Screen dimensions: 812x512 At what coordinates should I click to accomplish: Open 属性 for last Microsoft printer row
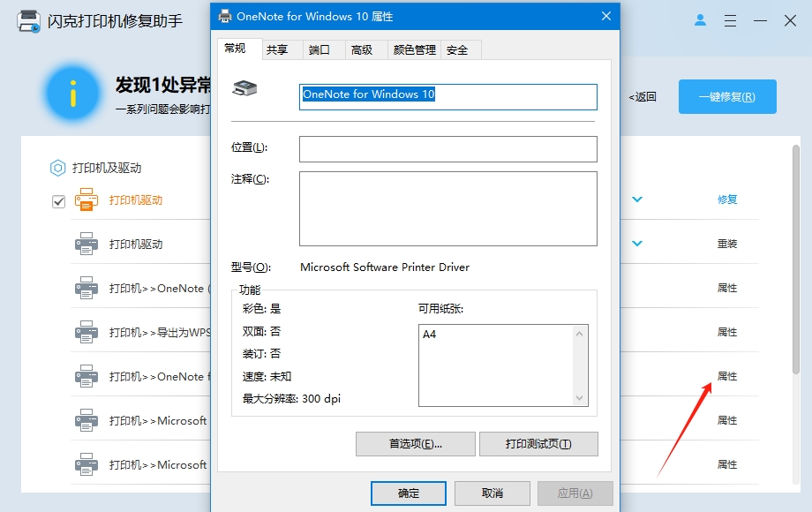[x=727, y=464]
